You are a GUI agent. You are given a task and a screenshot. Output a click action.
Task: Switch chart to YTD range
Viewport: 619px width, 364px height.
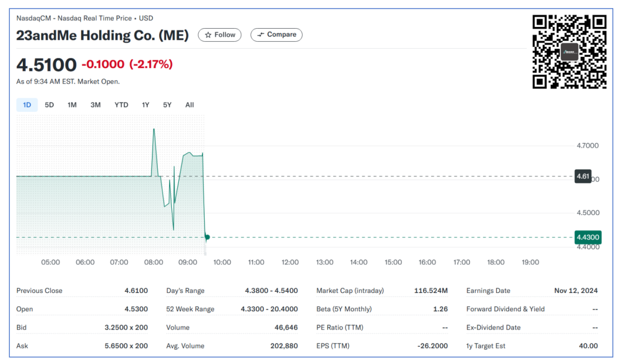[121, 105]
